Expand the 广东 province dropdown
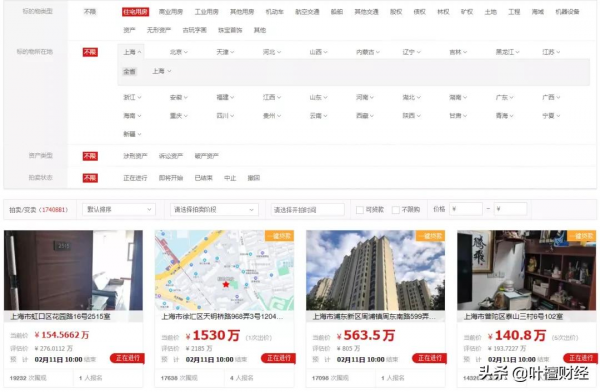This screenshot has height=392, width=600. coord(504,98)
